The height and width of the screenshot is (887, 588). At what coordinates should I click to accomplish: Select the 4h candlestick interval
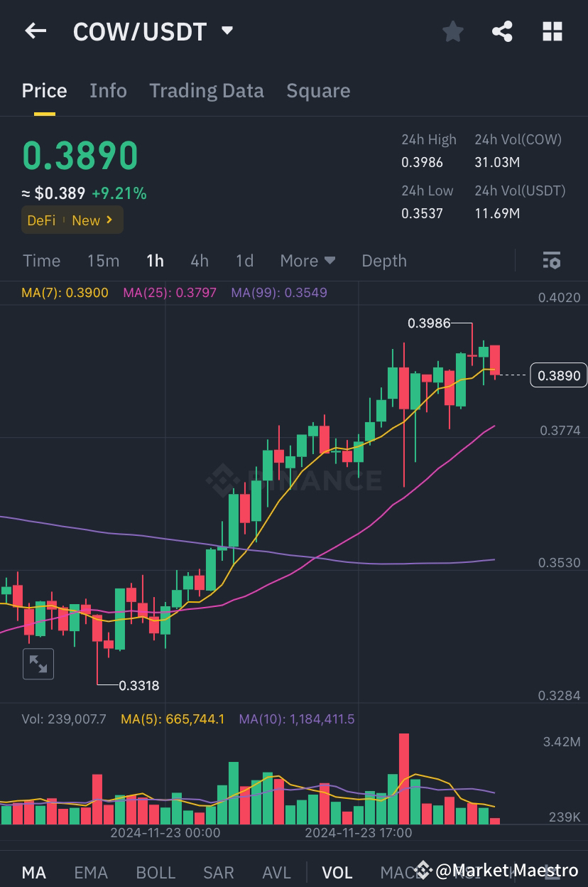pos(200,260)
